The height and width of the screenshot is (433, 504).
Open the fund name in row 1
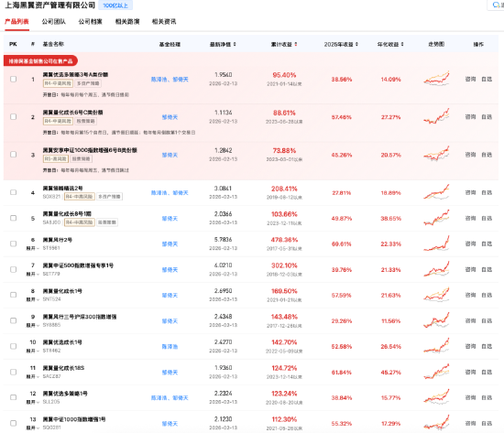coord(75,74)
